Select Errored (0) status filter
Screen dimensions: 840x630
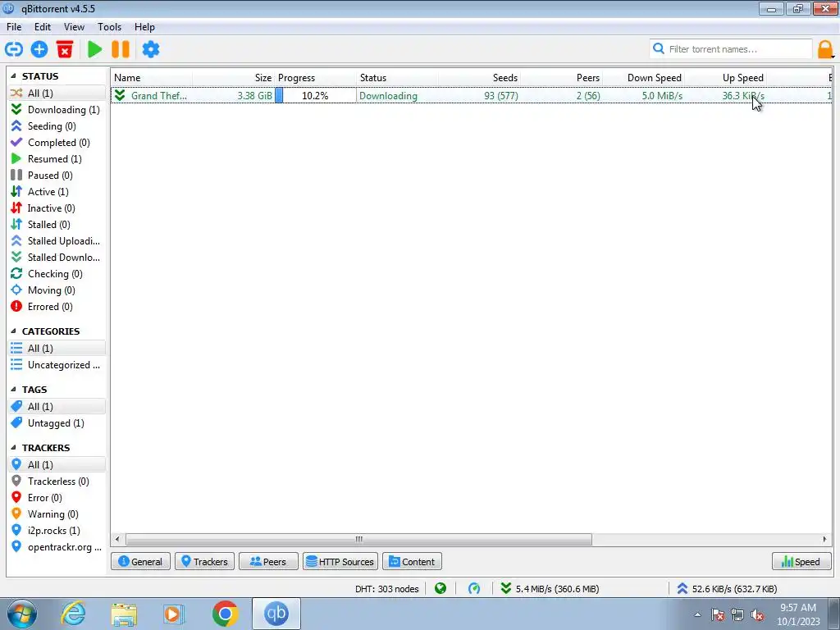tap(56, 307)
